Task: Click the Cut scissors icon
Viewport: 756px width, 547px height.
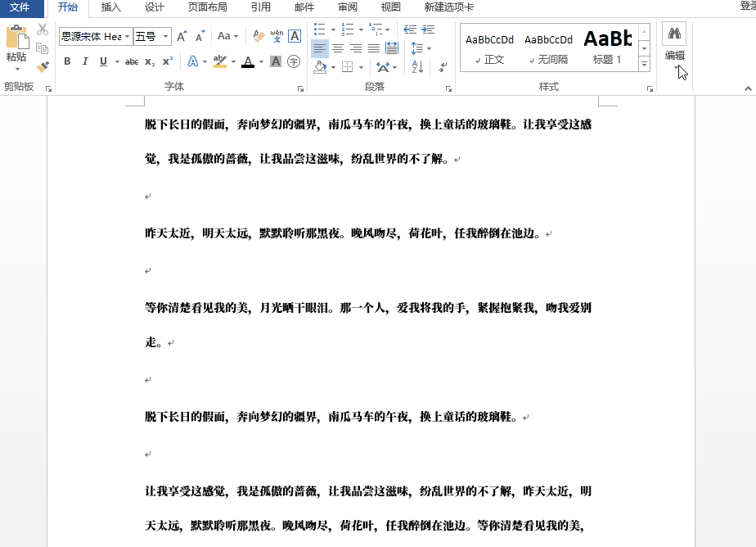Action: (43, 30)
